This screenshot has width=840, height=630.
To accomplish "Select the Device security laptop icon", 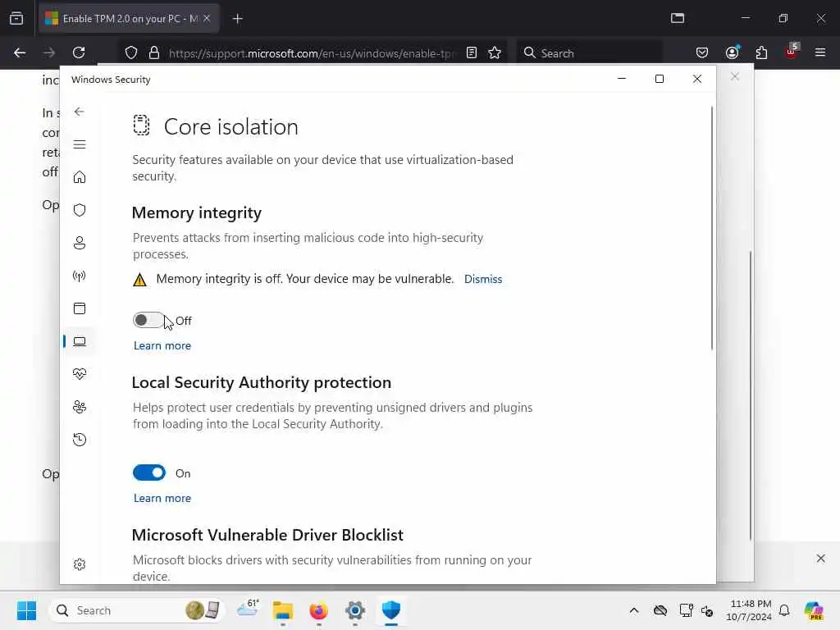I will click(80, 341).
